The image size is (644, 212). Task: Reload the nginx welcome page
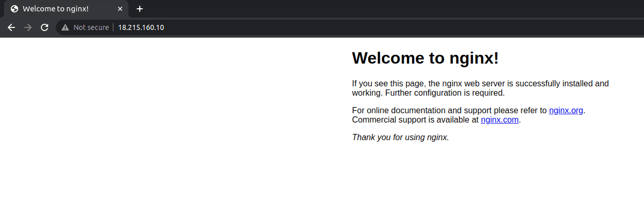click(x=45, y=27)
